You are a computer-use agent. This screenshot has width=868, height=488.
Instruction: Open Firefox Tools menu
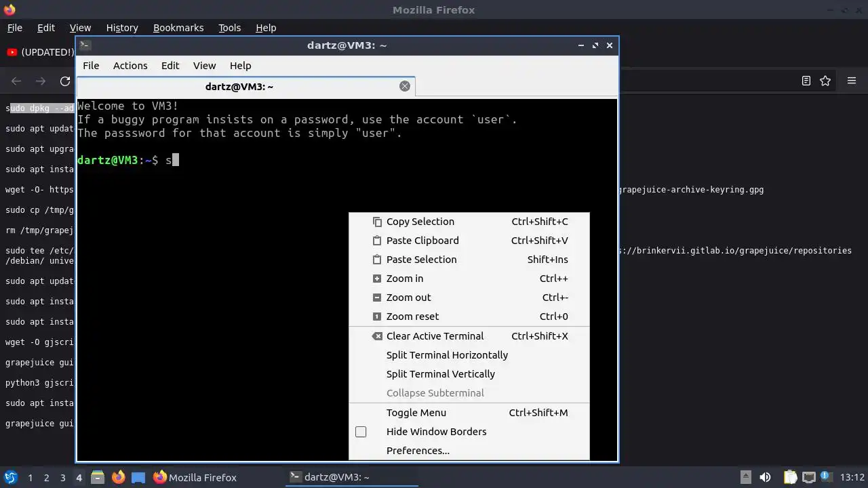(229, 28)
